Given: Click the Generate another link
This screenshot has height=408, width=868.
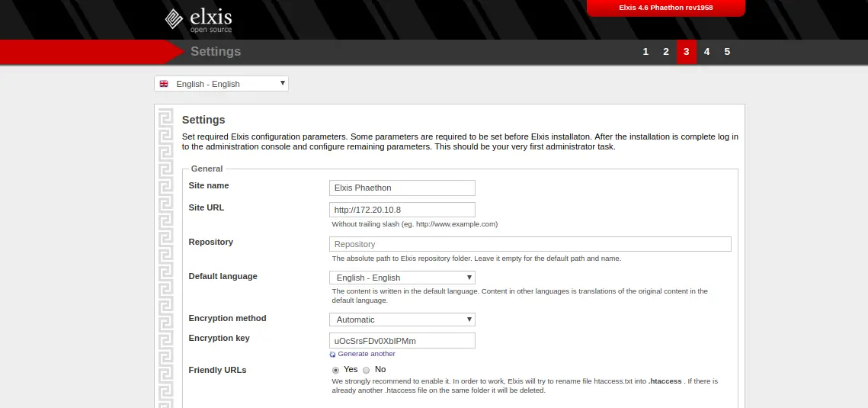Looking at the screenshot, I should [367, 354].
